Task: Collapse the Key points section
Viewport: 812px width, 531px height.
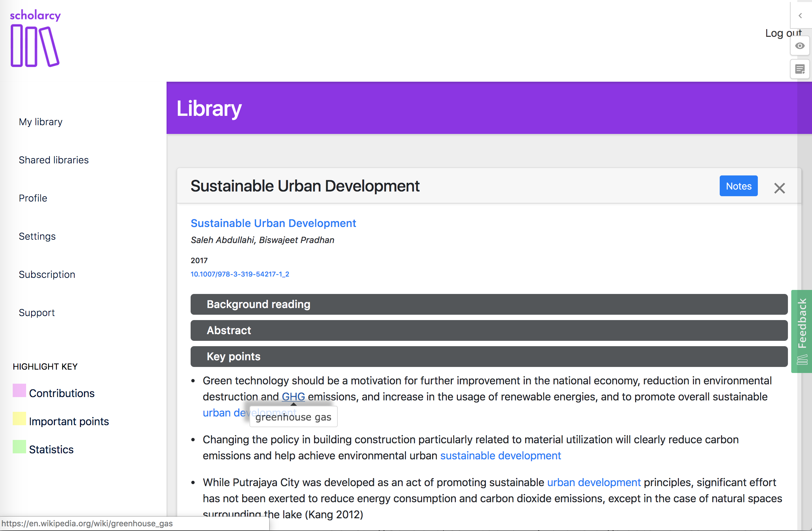Action: pos(489,357)
